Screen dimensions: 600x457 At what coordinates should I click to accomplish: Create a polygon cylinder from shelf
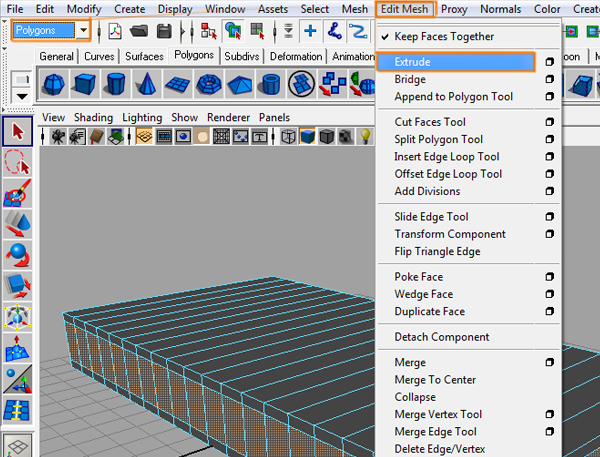(115, 84)
